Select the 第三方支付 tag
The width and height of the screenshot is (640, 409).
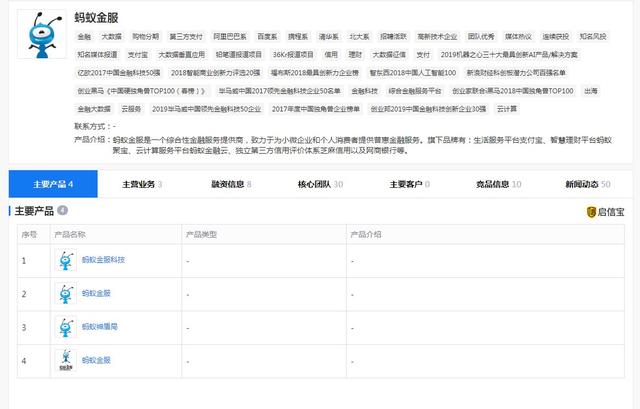coord(186,37)
